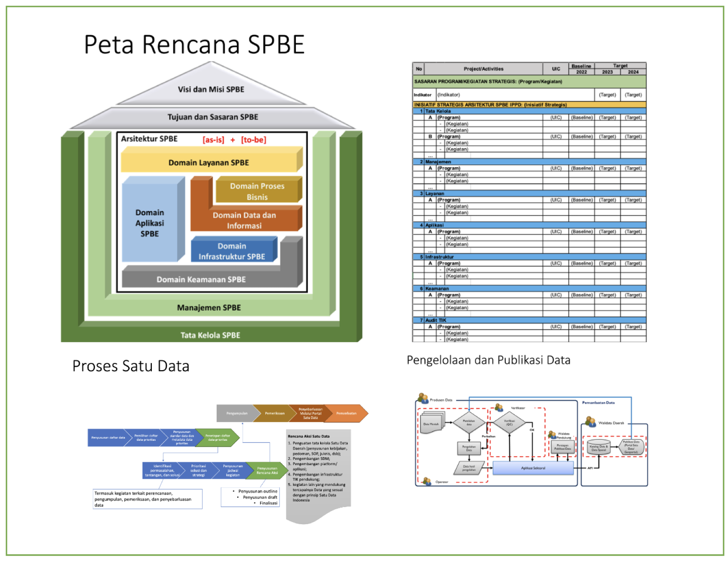Click the Domain Layanan SPBE yellow block

tap(209, 162)
